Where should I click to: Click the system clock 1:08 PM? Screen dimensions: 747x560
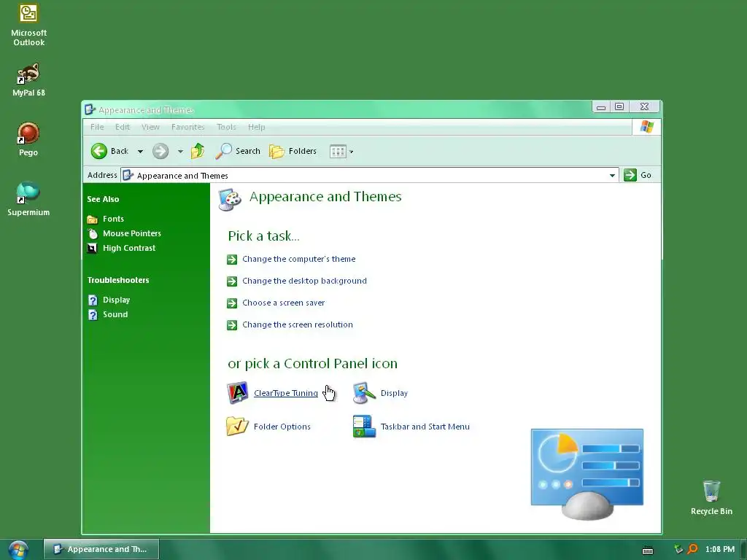pos(720,550)
